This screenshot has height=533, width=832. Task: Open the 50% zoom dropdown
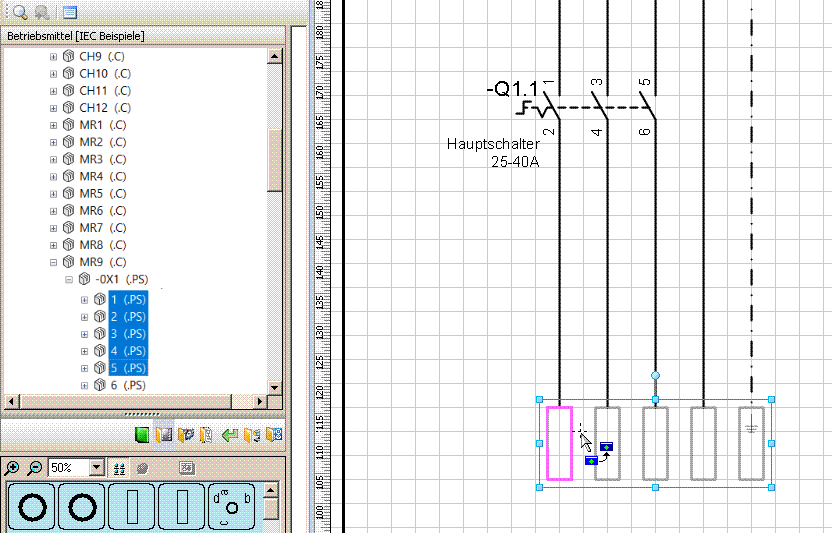(x=97, y=468)
